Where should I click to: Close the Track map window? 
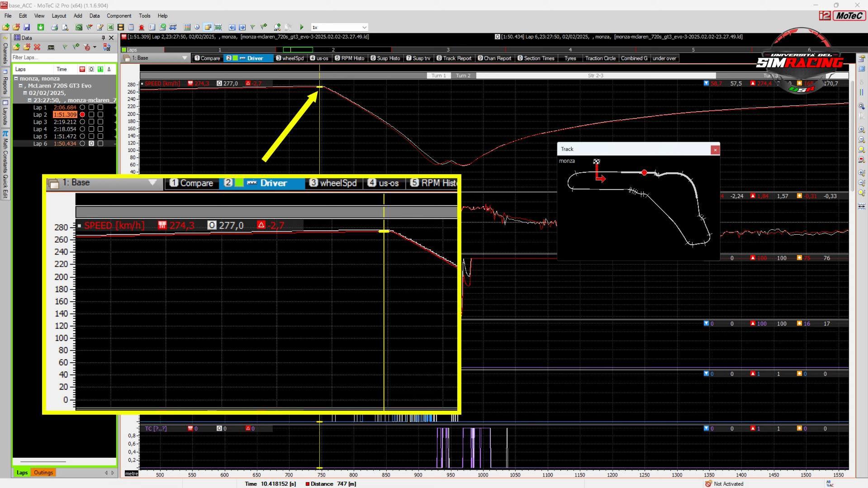point(715,149)
